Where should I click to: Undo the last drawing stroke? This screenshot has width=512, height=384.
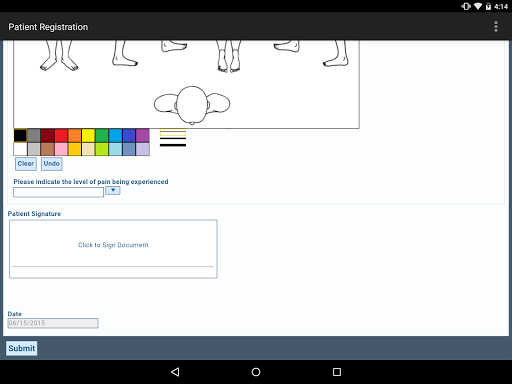coord(52,164)
